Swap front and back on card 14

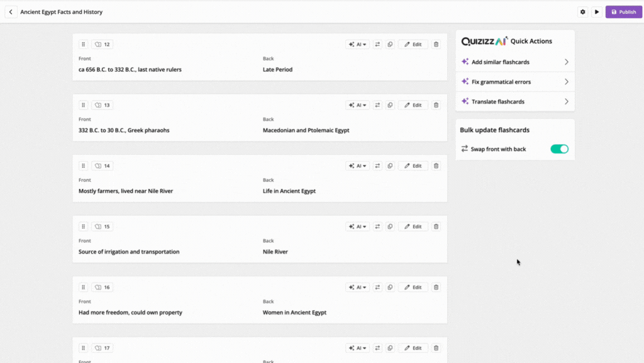coord(377,166)
